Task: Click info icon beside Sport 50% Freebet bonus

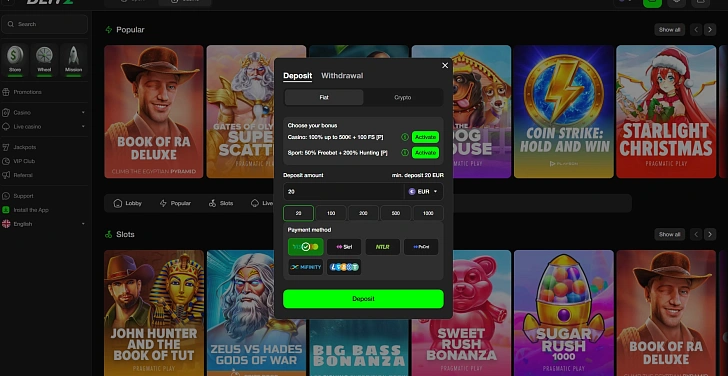Action: [405, 153]
